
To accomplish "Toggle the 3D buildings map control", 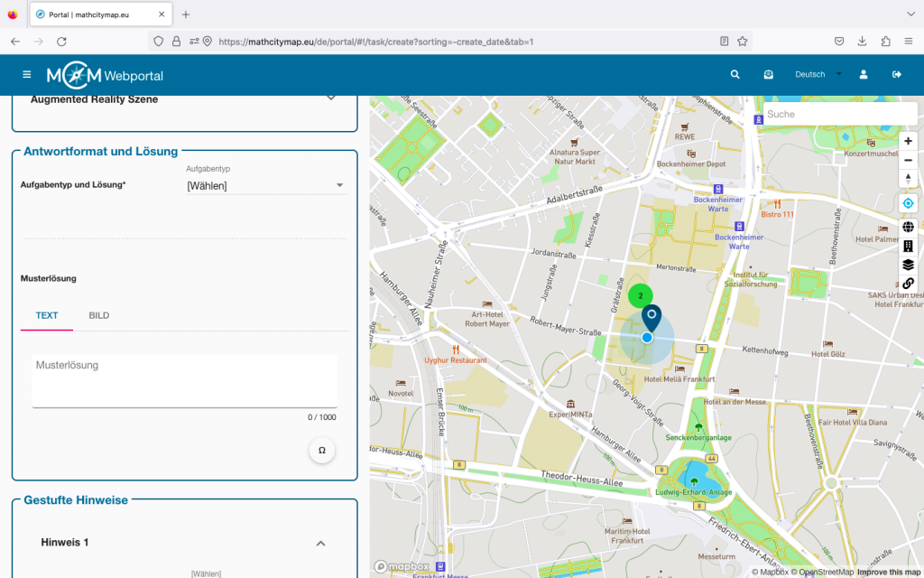I will coord(908,246).
